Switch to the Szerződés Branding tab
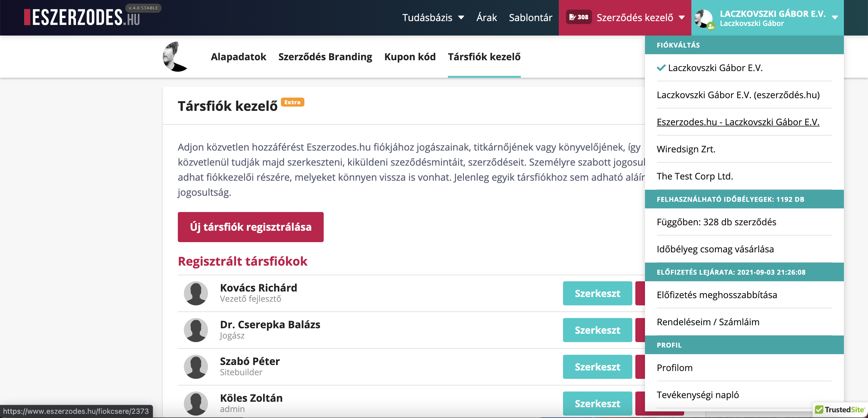The height and width of the screenshot is (418, 868). 325,57
